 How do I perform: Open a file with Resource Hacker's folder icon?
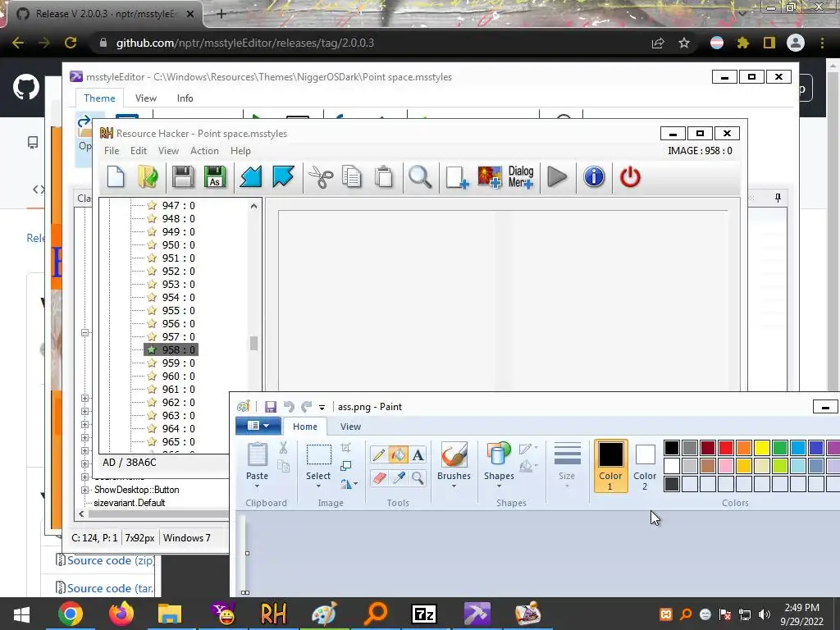click(x=148, y=177)
